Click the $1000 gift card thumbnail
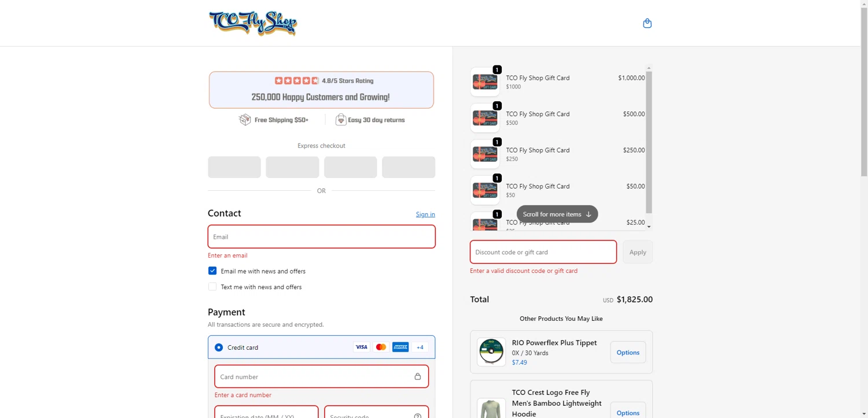868x418 pixels. tap(485, 82)
